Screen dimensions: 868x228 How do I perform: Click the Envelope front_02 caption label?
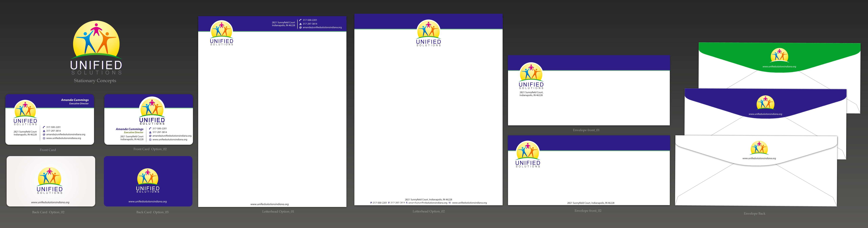pyautogui.click(x=588, y=211)
